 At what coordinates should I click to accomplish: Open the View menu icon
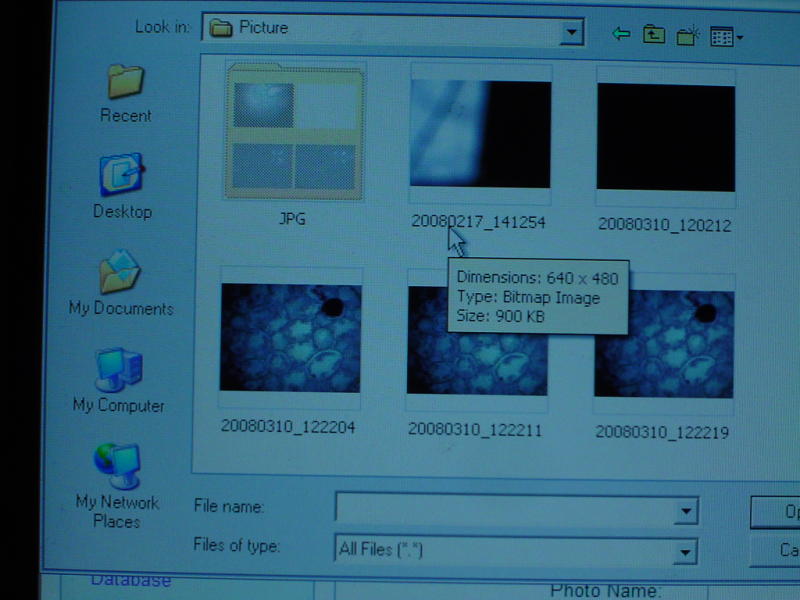tap(727, 37)
